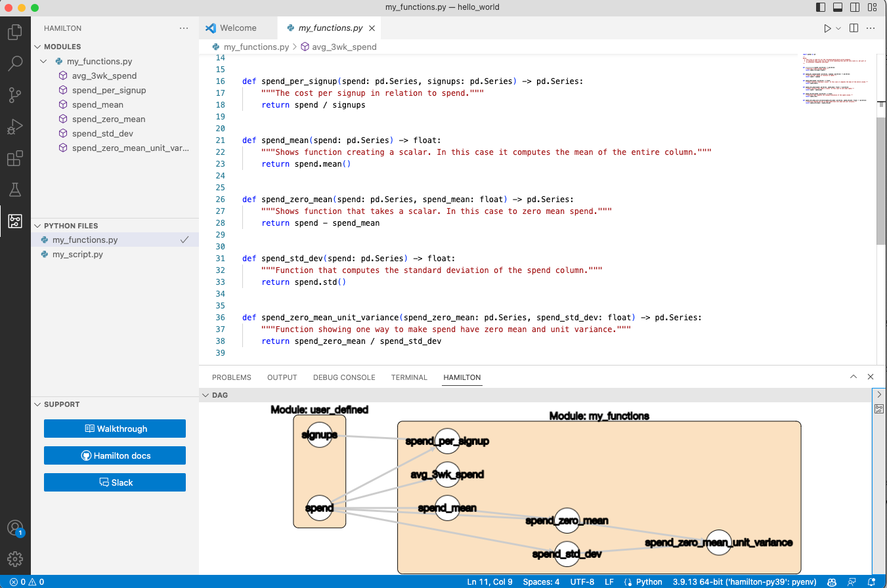This screenshot has width=887, height=588.
Task: Click the Split Editor icon
Action: pos(854,28)
